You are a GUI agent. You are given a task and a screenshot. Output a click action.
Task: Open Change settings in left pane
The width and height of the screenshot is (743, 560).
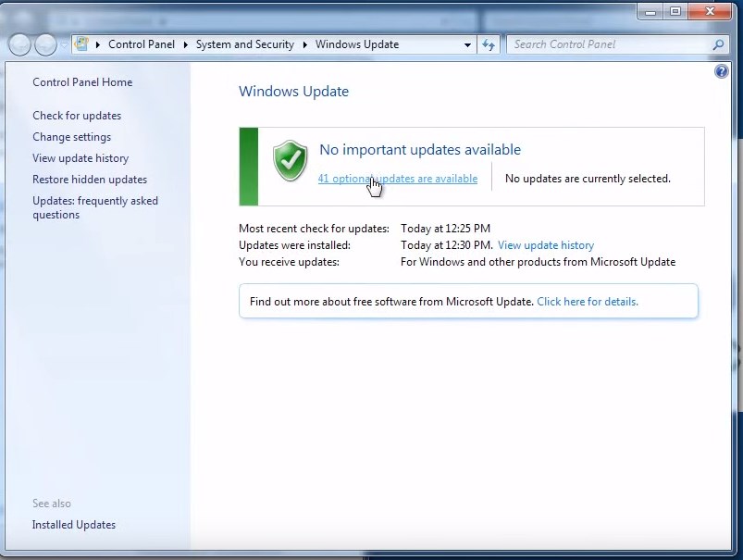coord(71,137)
